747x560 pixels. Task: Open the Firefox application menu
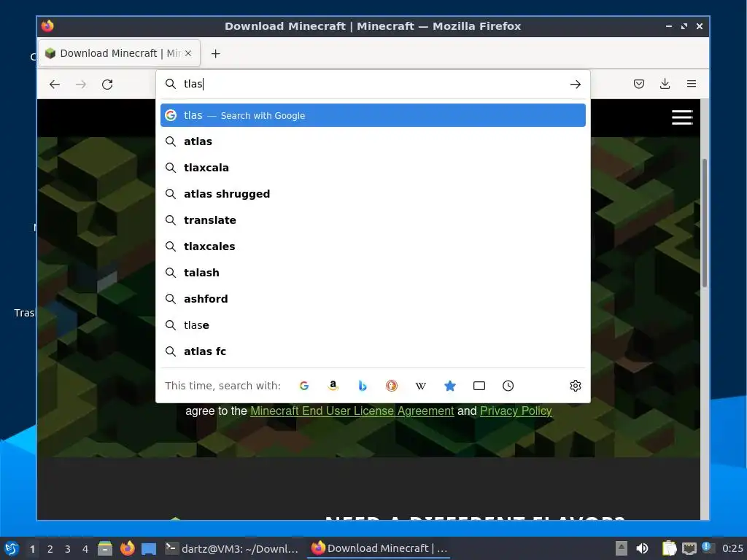coord(692,84)
